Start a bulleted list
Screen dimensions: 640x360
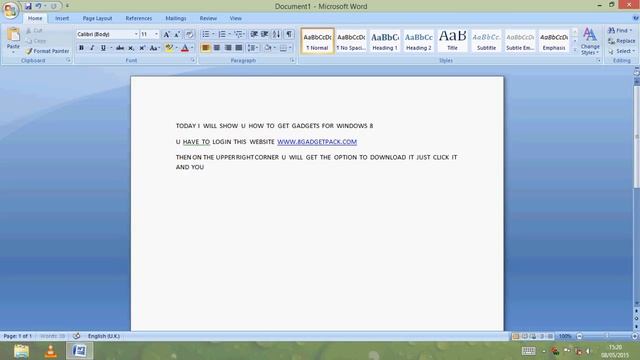[206, 34]
